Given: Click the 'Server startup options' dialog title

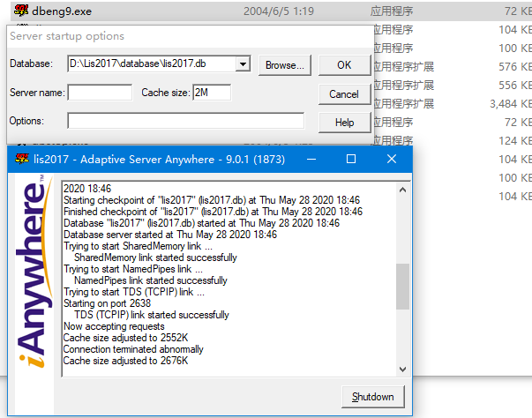Looking at the screenshot, I should click(x=67, y=36).
